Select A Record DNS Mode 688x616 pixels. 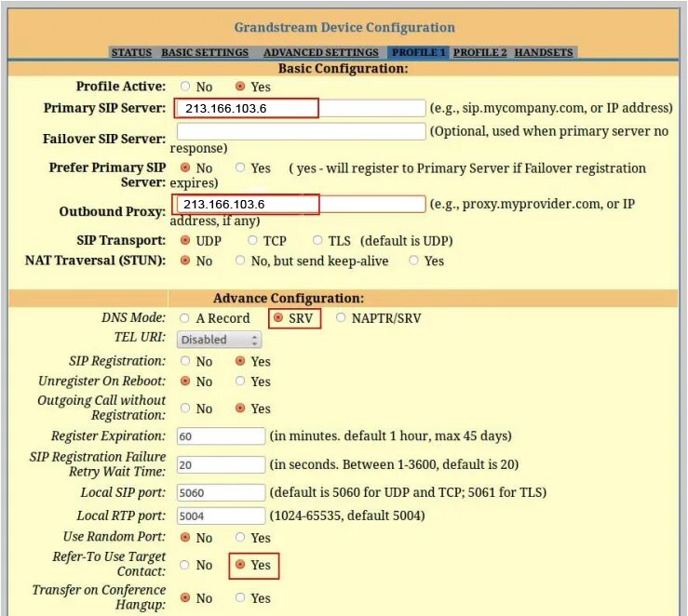pos(184,318)
